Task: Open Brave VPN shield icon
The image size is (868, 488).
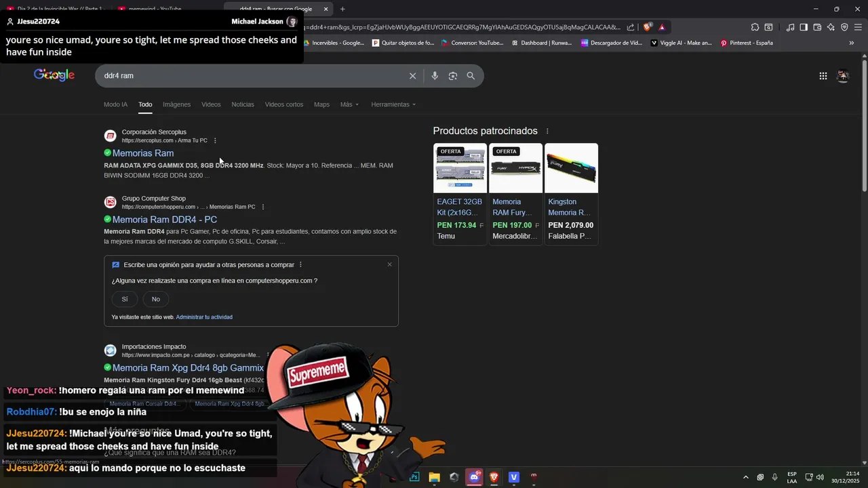Action: (x=844, y=27)
